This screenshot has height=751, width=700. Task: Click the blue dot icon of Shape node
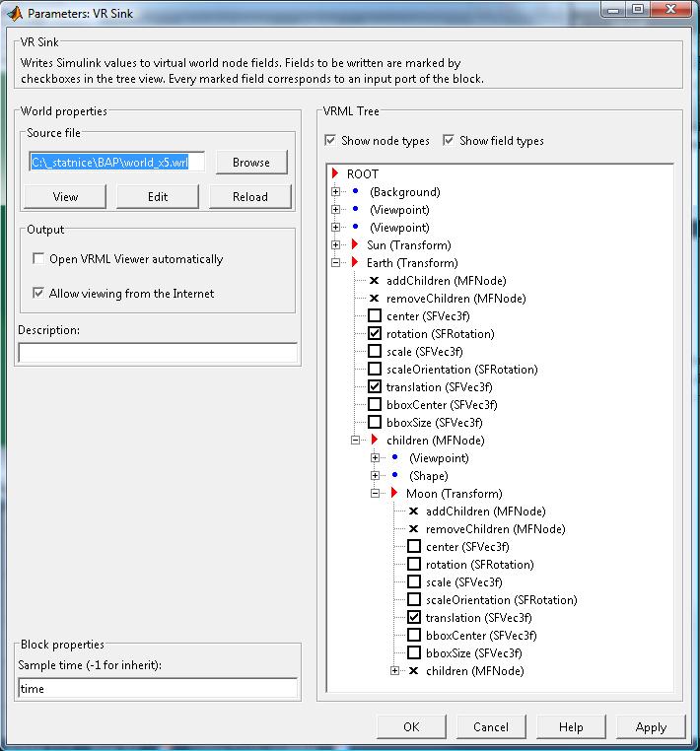[x=394, y=475]
